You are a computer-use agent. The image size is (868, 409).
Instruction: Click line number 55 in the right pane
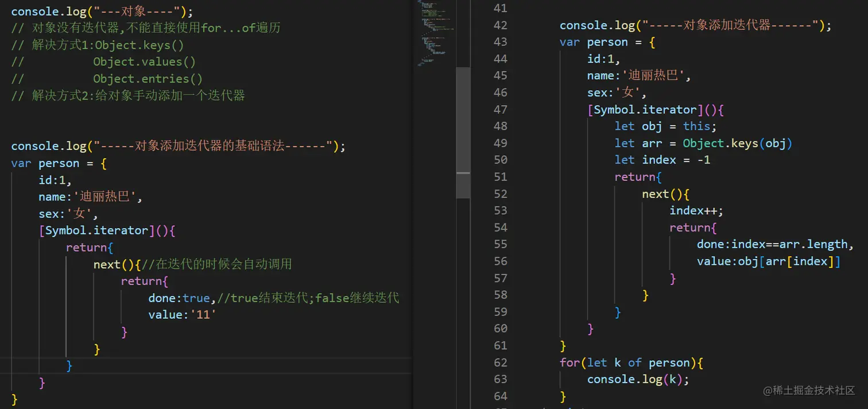pyautogui.click(x=500, y=244)
